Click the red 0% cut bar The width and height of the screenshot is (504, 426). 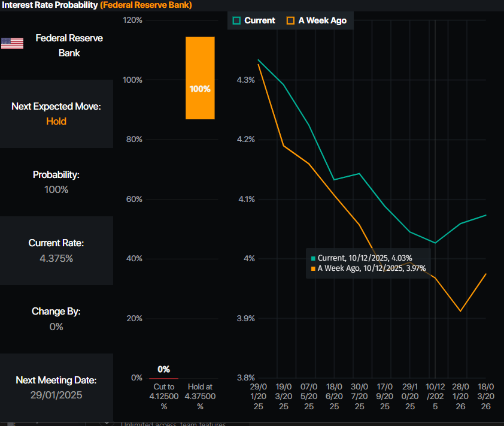click(163, 378)
